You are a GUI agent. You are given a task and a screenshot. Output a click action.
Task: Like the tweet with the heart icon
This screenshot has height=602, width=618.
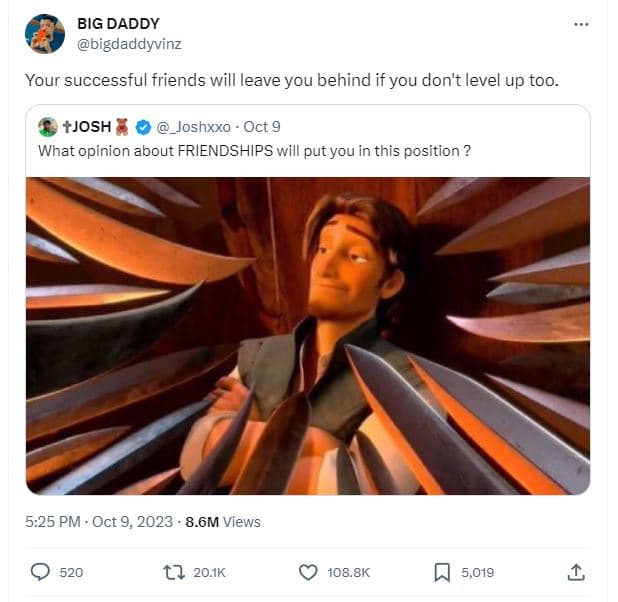coord(308,572)
